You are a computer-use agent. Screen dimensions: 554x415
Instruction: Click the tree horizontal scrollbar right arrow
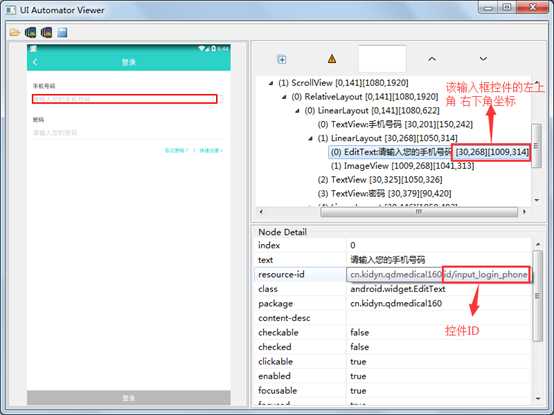point(524,212)
